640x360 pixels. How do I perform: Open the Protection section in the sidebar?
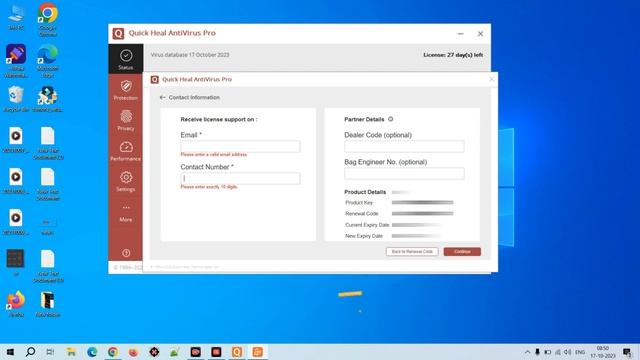(126, 90)
